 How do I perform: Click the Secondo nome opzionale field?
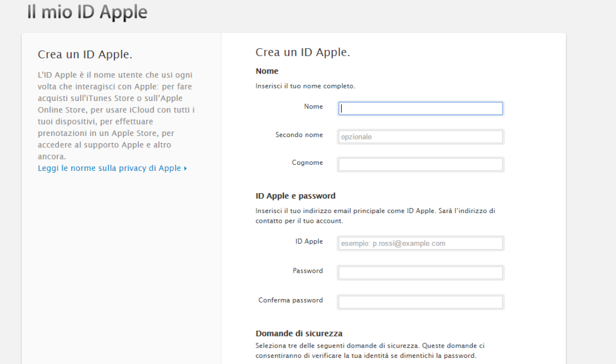click(420, 137)
